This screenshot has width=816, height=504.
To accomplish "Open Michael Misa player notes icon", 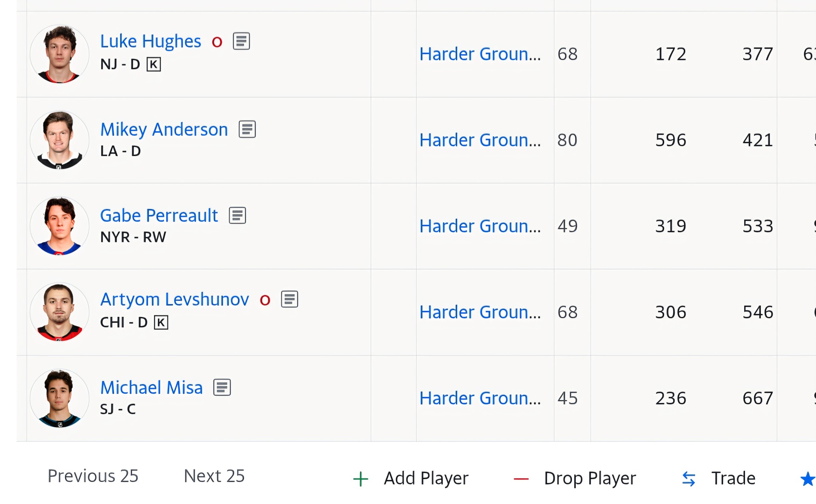I will click(x=222, y=387).
